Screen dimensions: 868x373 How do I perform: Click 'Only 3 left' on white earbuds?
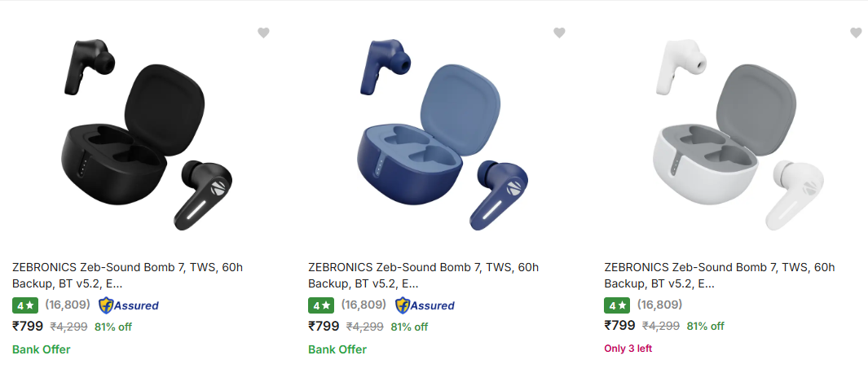coord(628,349)
